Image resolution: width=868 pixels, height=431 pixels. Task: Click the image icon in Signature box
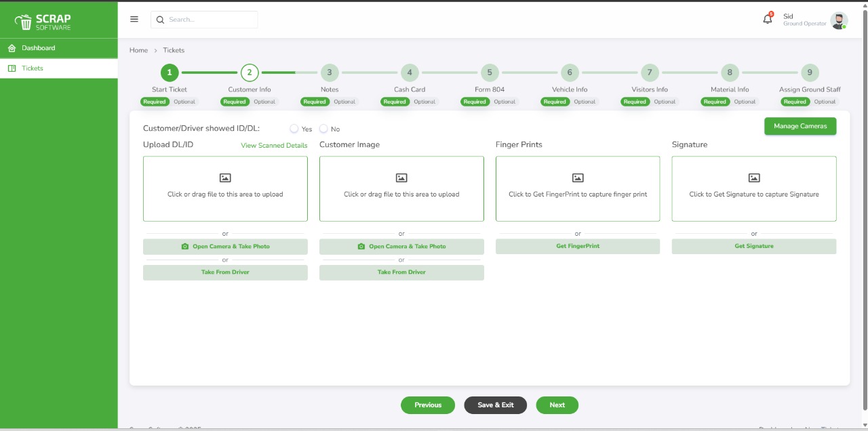tap(754, 178)
